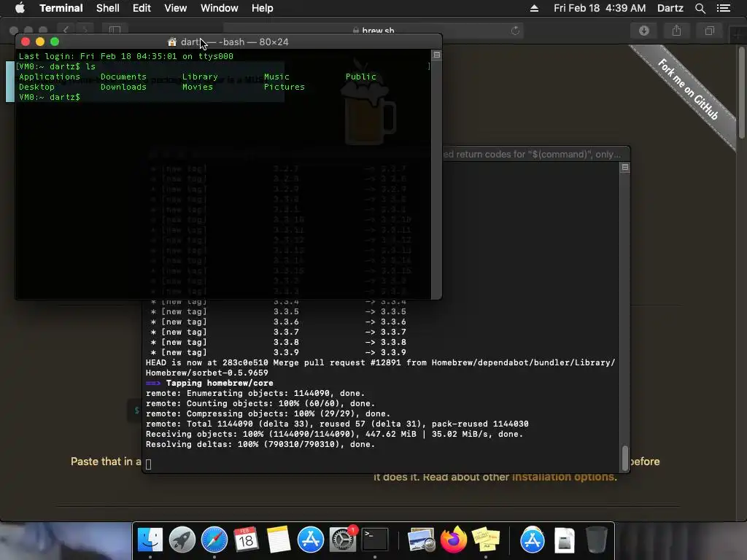
Task: Click Pictures in ls output
Action: coord(284,87)
